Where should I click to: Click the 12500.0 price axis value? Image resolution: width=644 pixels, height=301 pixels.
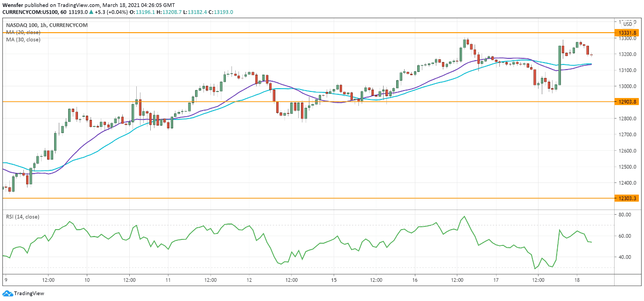tap(626, 167)
